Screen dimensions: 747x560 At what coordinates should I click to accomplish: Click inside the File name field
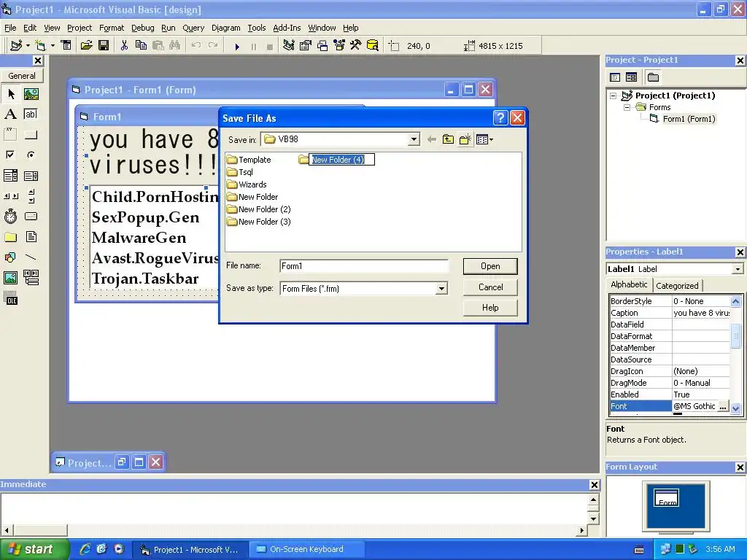(364, 266)
